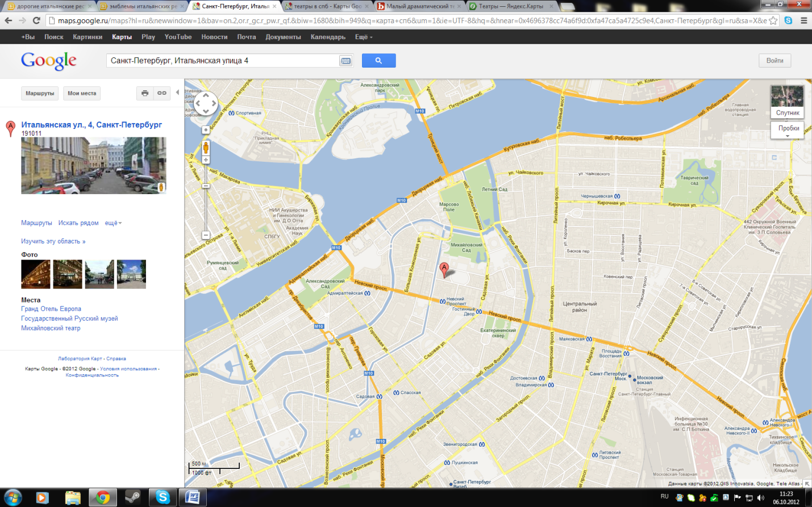Get the map link via chain icon
812x507 pixels.
click(162, 93)
